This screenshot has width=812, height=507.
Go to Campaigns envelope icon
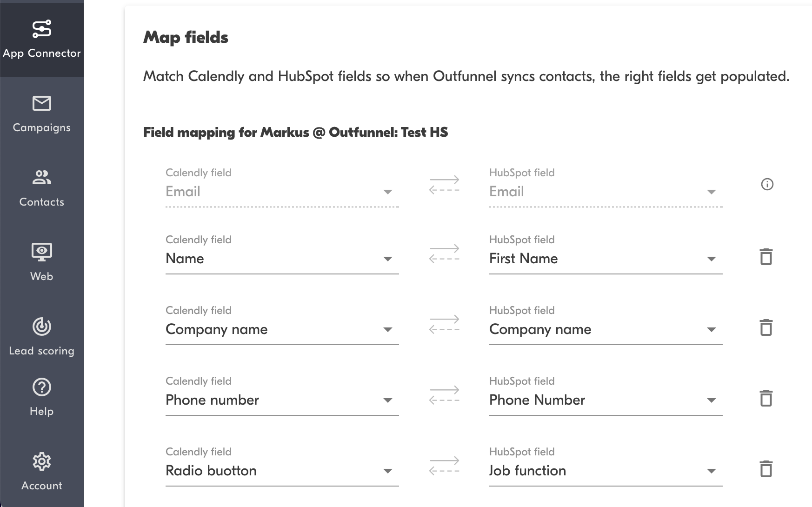(41, 103)
